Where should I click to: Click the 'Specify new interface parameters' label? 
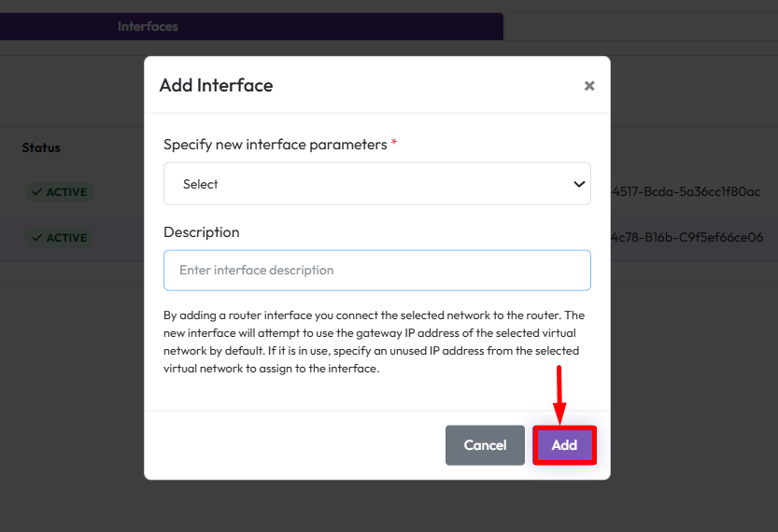275,145
